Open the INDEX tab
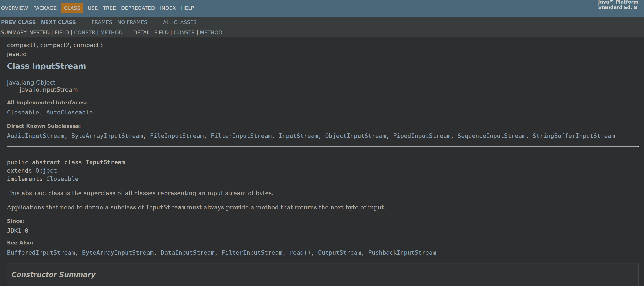 pos(168,8)
